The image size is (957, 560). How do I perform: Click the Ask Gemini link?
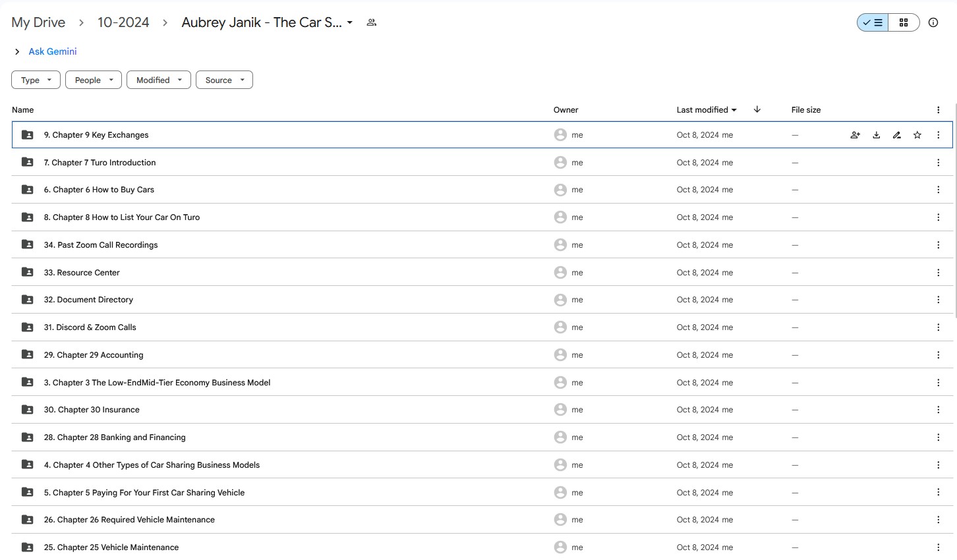tap(53, 51)
